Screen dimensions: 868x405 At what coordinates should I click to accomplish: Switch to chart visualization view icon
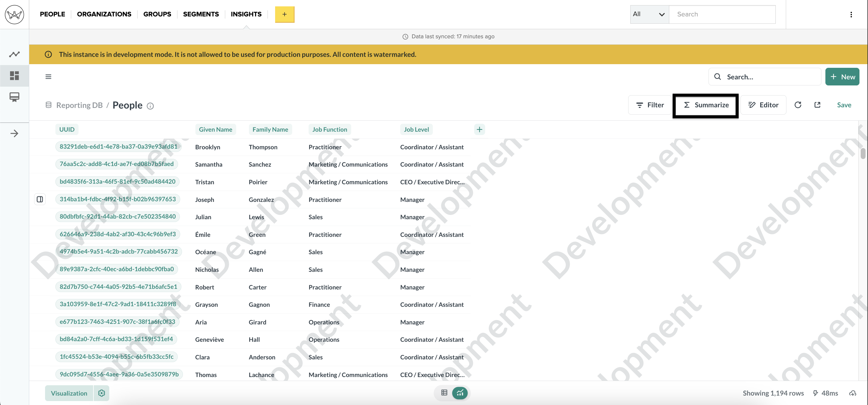tap(460, 393)
